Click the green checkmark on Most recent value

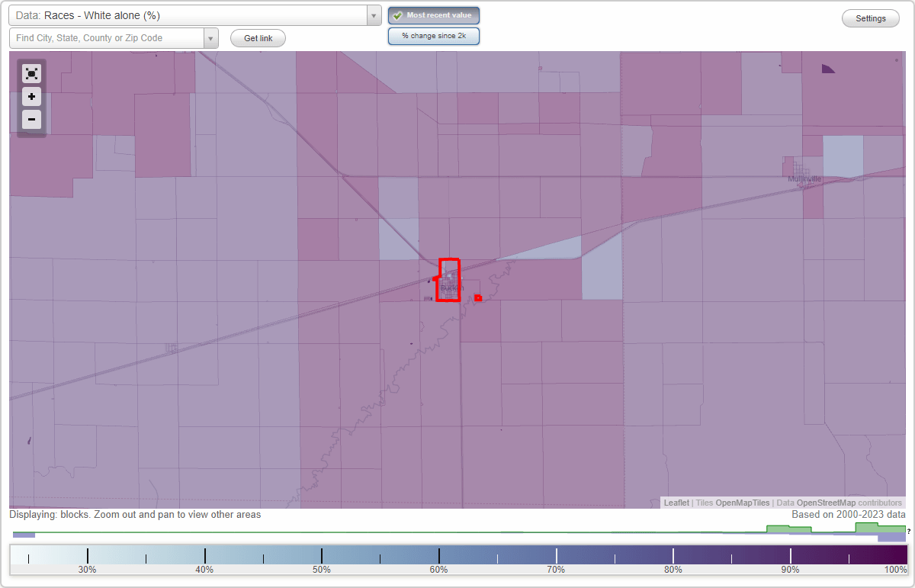pyautogui.click(x=397, y=14)
